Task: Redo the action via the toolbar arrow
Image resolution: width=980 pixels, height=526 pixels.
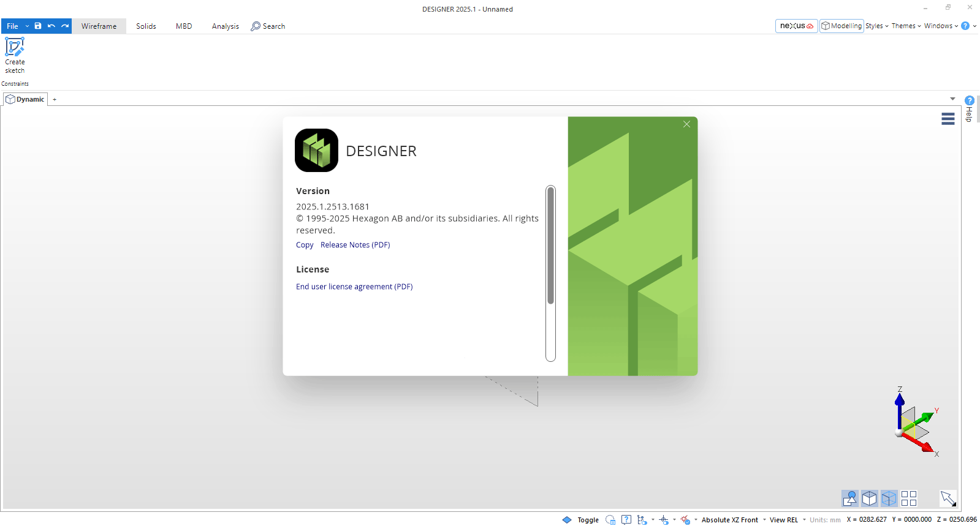Action: coord(65,26)
